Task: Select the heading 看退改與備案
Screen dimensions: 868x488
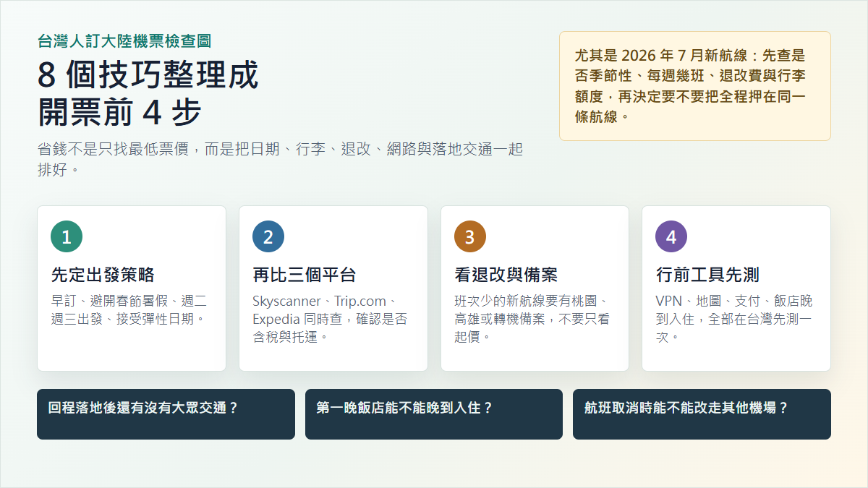Action: pyautogui.click(x=506, y=275)
